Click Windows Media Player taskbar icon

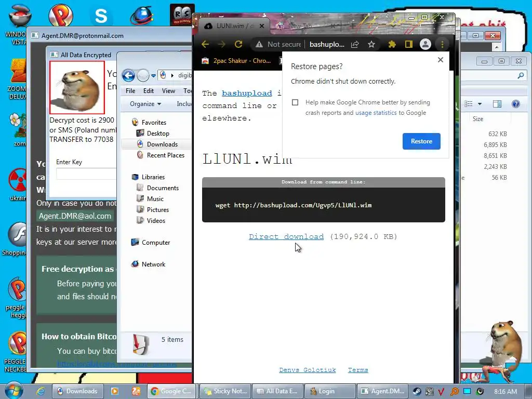(115, 391)
